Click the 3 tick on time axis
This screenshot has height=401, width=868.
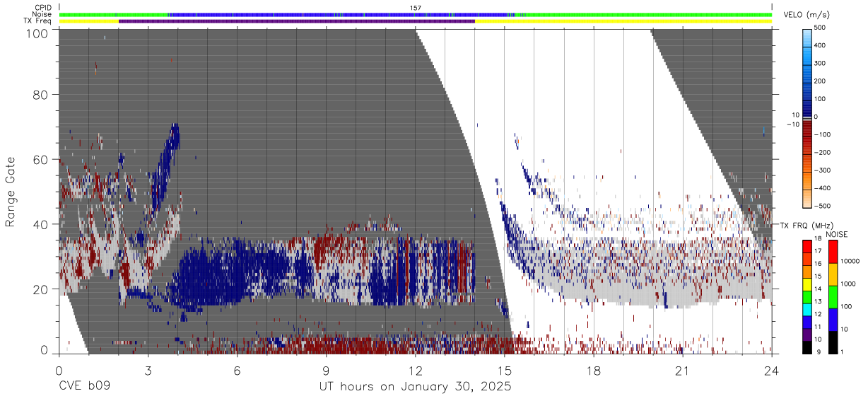148,371
